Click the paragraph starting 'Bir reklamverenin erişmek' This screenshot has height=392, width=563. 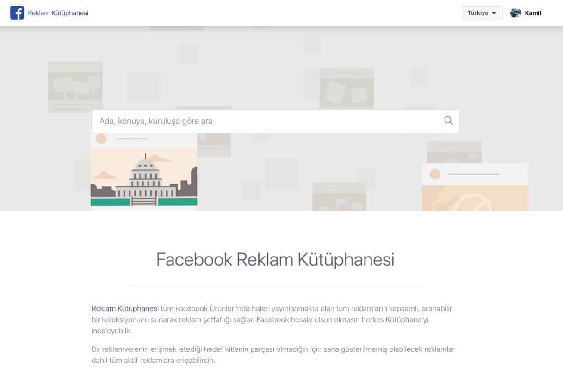click(273, 355)
